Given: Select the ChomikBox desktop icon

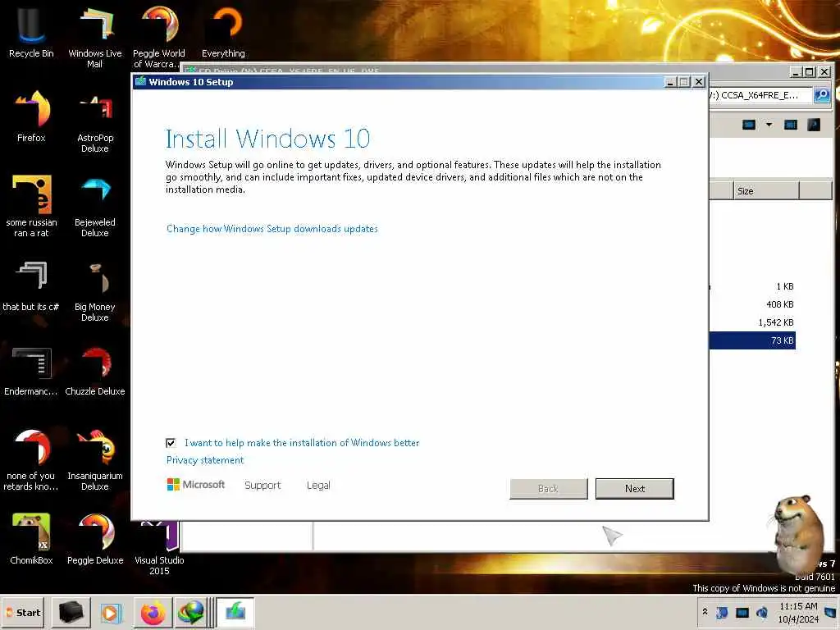Looking at the screenshot, I should 31,538.
